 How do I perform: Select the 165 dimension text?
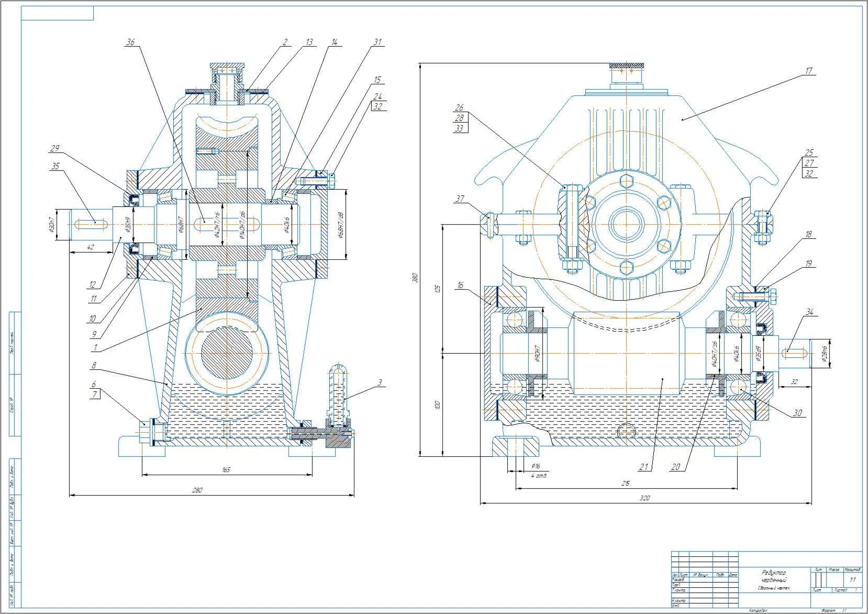pyautogui.click(x=226, y=470)
